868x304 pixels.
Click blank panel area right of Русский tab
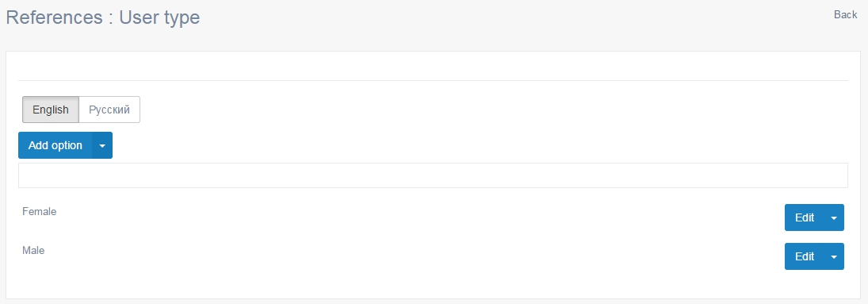(x=494, y=110)
